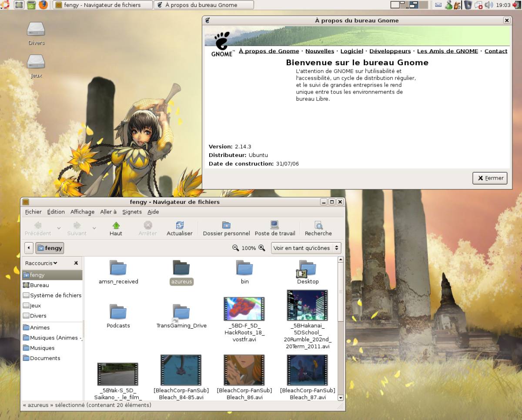Click the GNOME foot logo
Image resolution: width=522 pixels, height=420 pixels.
222,43
